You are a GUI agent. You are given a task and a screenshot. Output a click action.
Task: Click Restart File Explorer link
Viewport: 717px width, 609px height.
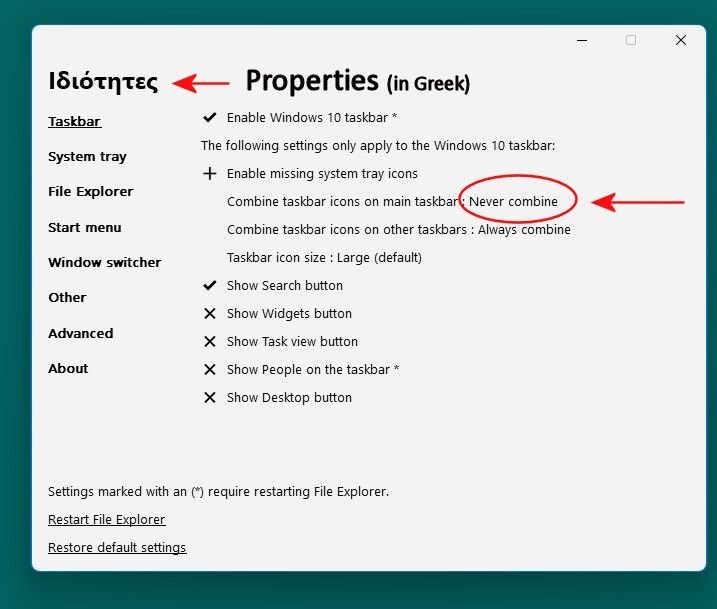coord(107,520)
